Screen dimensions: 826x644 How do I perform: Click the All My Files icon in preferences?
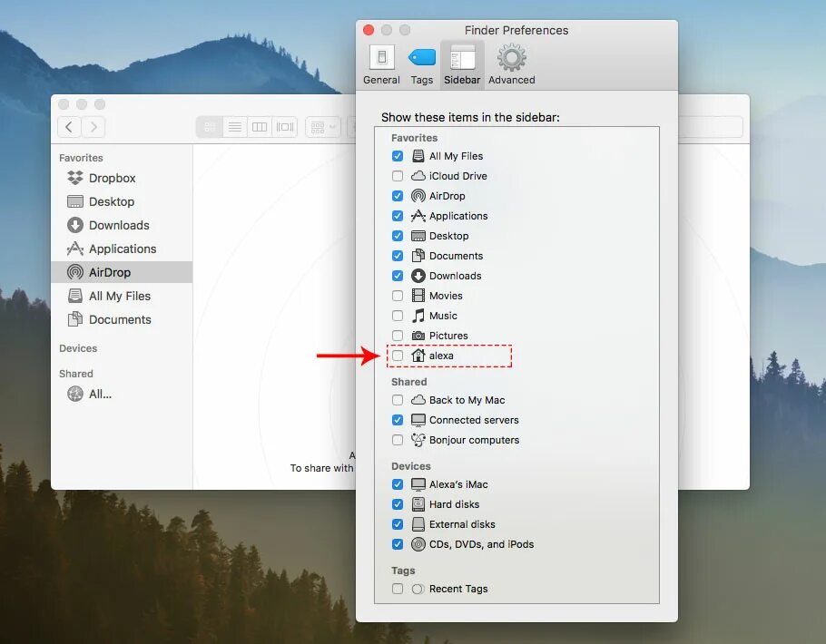pyautogui.click(x=418, y=156)
